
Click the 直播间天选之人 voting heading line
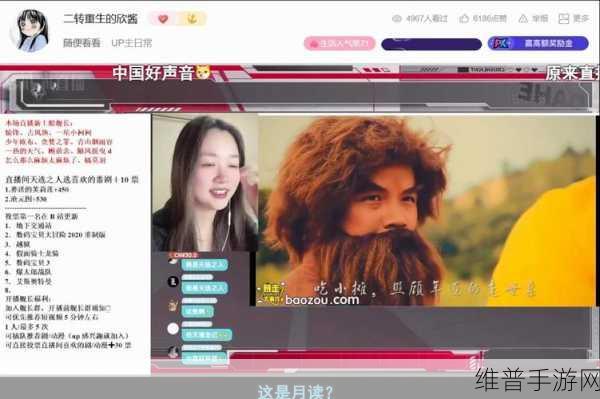point(72,179)
